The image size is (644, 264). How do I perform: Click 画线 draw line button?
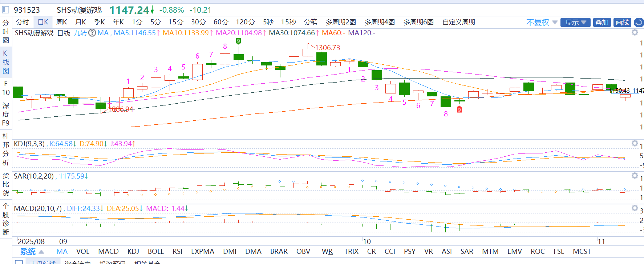[x=623, y=23]
